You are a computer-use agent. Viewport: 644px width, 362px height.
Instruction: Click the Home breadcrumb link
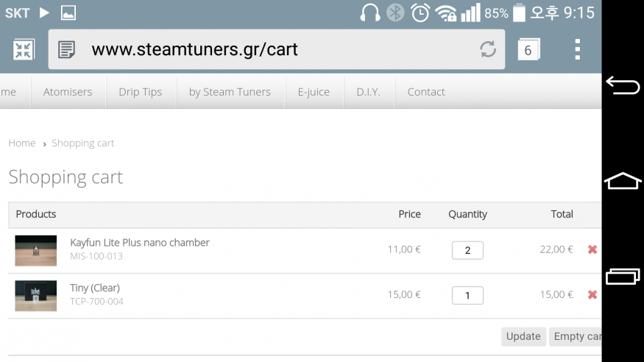[x=22, y=143]
